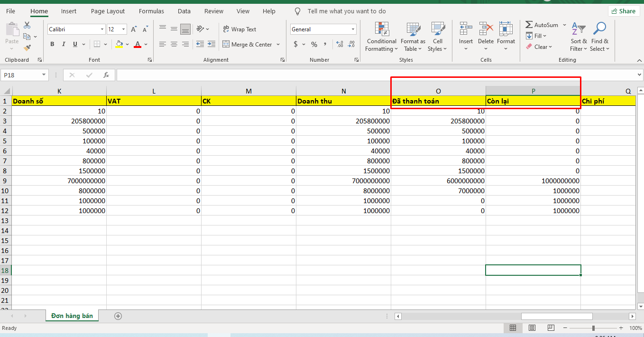Click the Format as Table icon
Screen dimensions: 644x337
click(413, 37)
